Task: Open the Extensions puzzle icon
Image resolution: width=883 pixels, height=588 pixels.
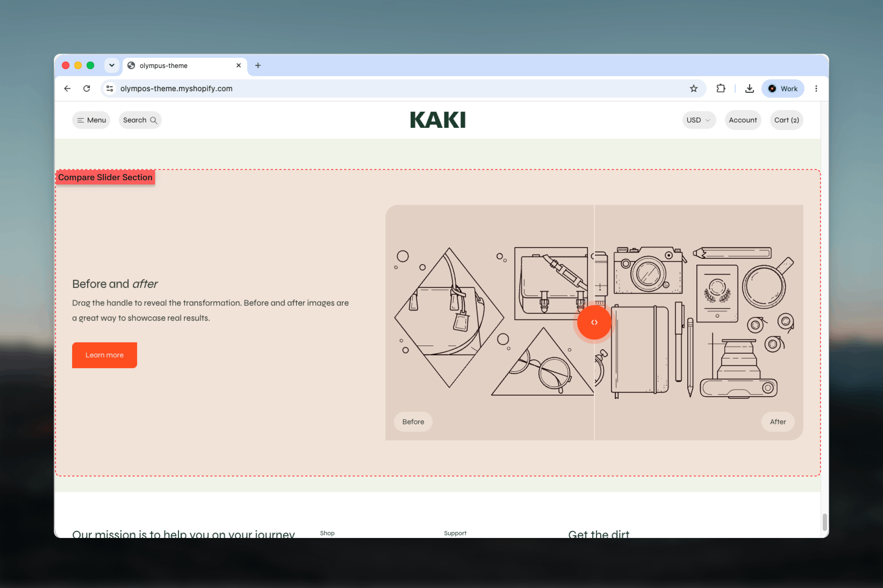Action: 720,88
